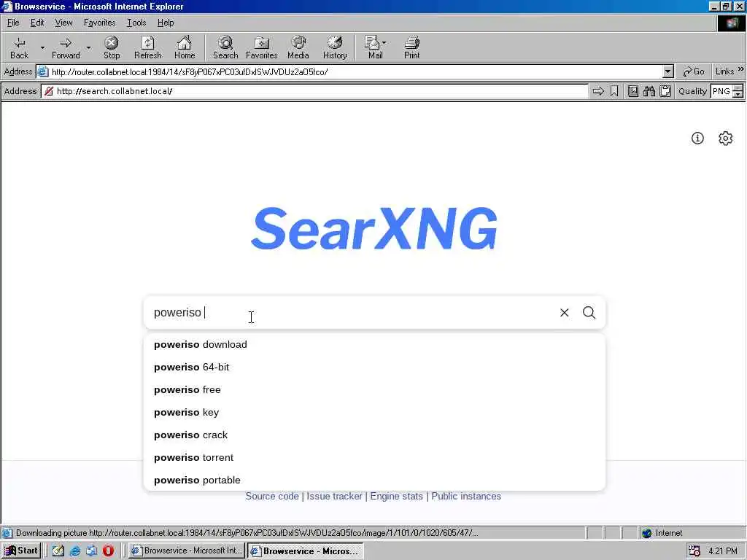
Task: Click the active Browservice taskbar button
Action: (306, 551)
